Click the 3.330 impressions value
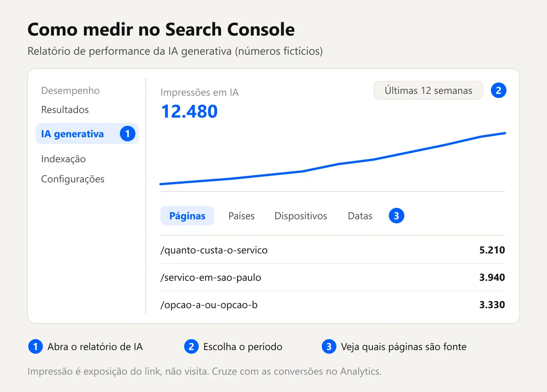Image resolution: width=547 pixels, height=392 pixels. coord(492,304)
